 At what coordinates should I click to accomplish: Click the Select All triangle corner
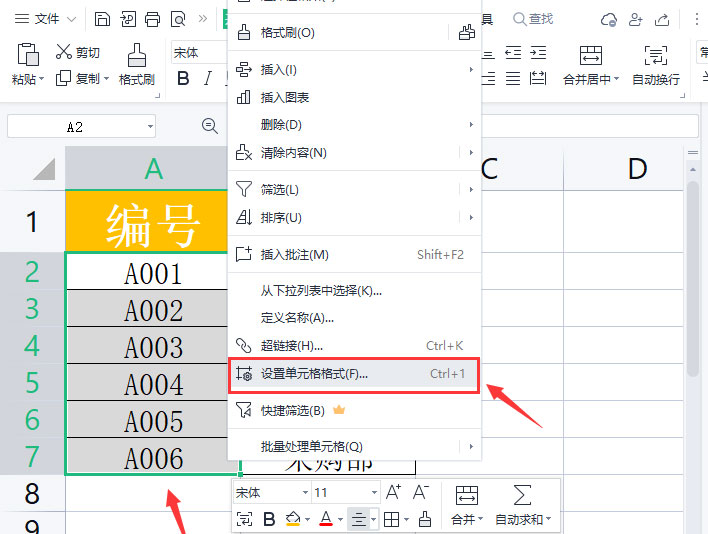pos(44,169)
